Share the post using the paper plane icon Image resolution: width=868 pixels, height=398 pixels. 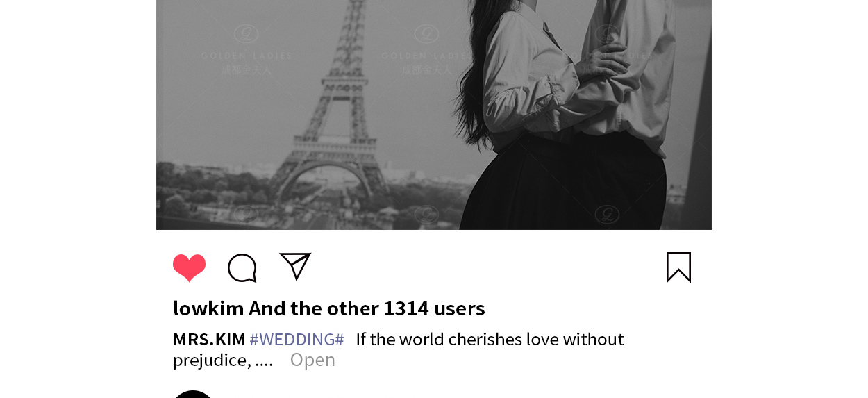[295, 266]
